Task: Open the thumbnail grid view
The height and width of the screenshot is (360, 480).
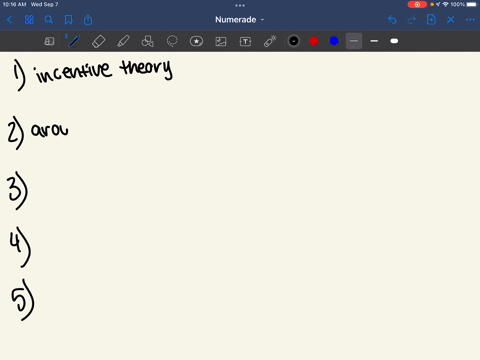Action: pos(29,20)
